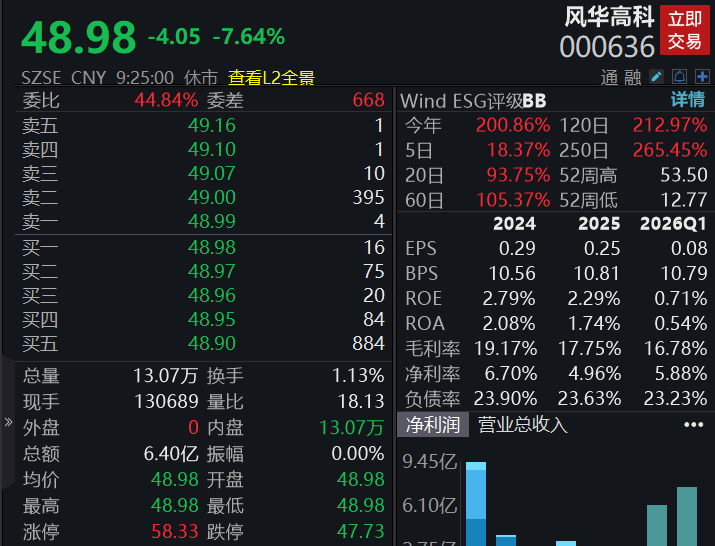The image size is (715, 546).
Task: Open the ESG 详情 link
Action: pyautogui.click(x=688, y=99)
